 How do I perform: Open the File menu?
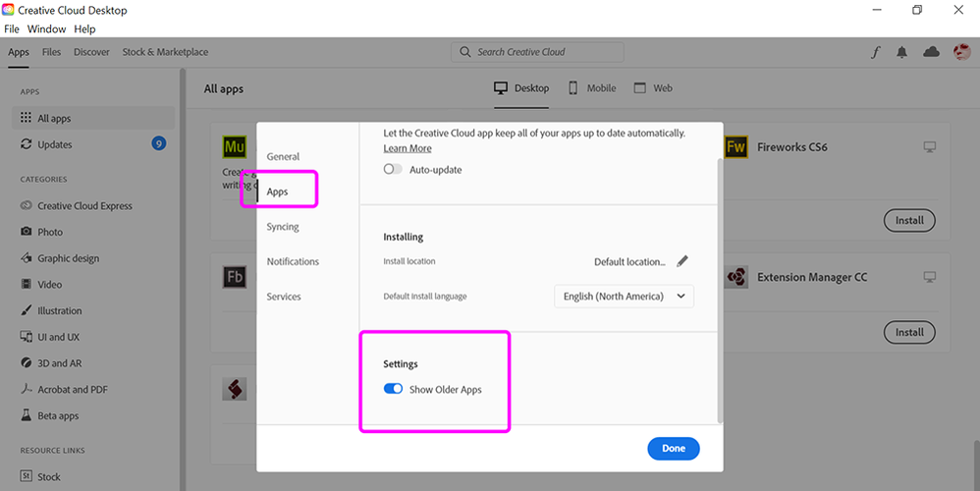pos(12,29)
